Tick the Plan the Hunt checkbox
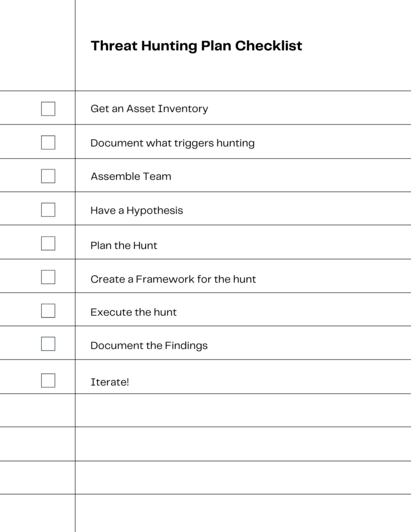 coord(48,243)
